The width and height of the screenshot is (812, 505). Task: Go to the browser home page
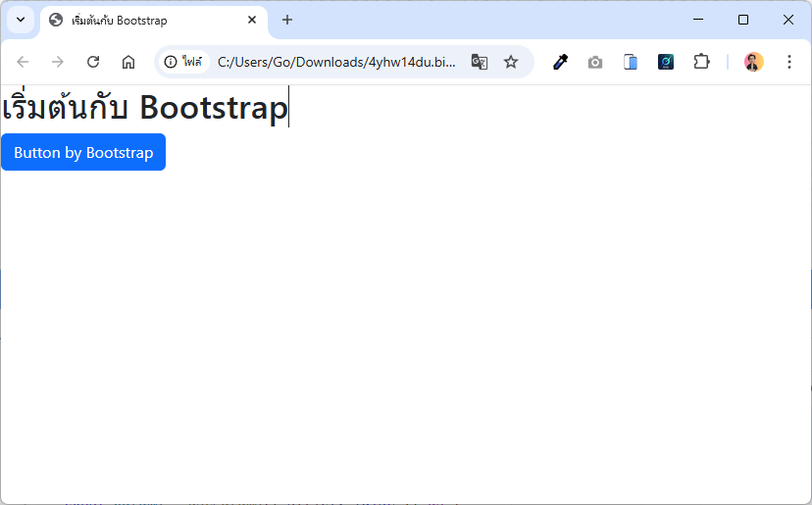pos(128,62)
